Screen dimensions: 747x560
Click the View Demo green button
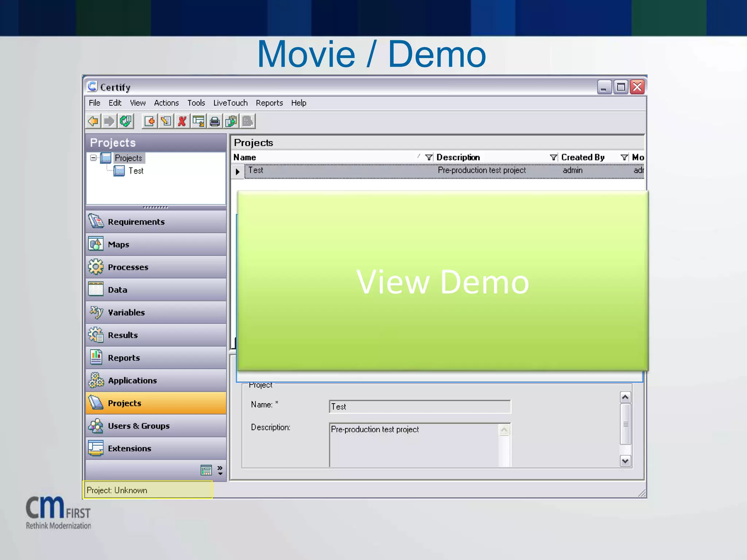coord(442,281)
